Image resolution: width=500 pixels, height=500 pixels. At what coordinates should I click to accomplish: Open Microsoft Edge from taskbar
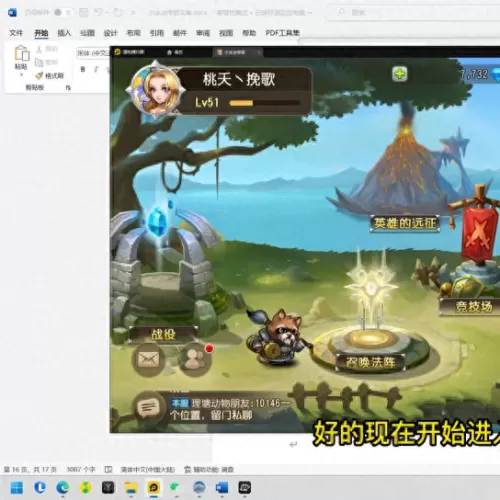tap(62, 488)
